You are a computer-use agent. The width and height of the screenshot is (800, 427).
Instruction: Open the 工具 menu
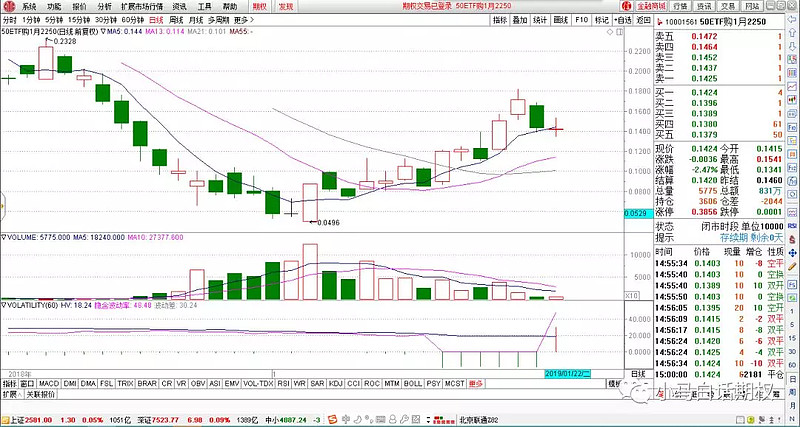tap(205, 7)
